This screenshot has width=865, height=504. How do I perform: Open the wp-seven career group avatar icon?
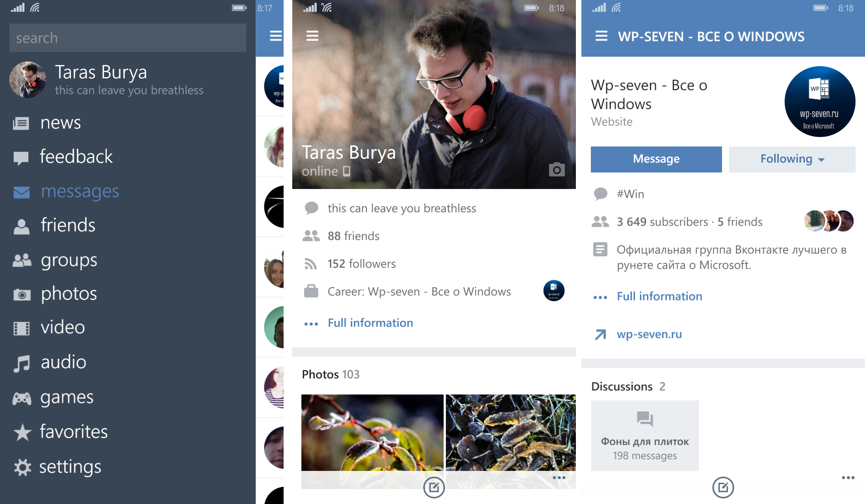click(x=554, y=291)
